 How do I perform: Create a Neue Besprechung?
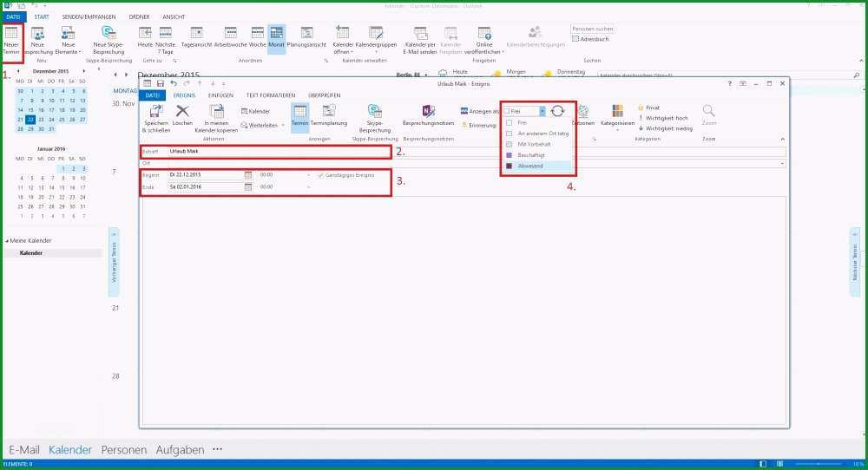point(37,41)
